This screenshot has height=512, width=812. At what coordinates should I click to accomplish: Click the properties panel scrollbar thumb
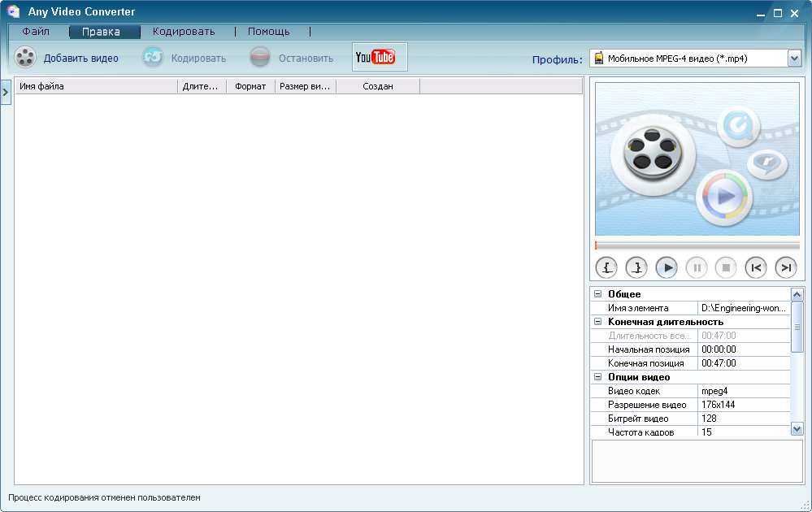797,327
